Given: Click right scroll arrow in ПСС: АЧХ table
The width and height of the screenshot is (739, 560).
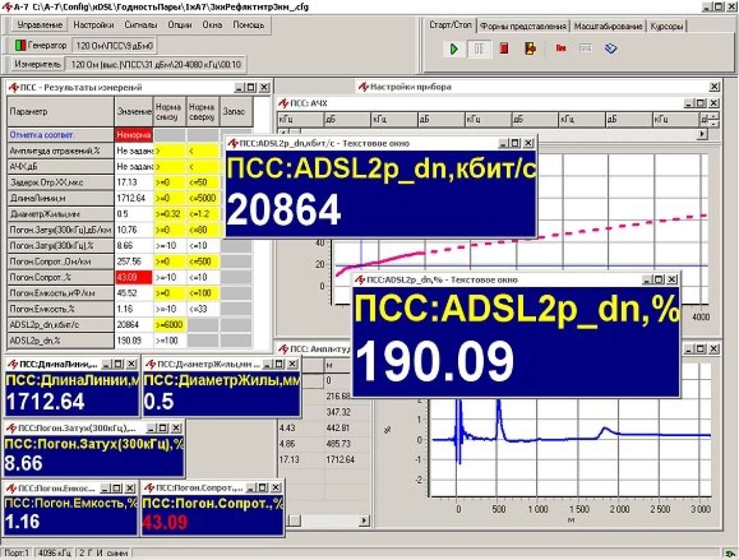Looking at the screenshot, I should click(x=703, y=134).
